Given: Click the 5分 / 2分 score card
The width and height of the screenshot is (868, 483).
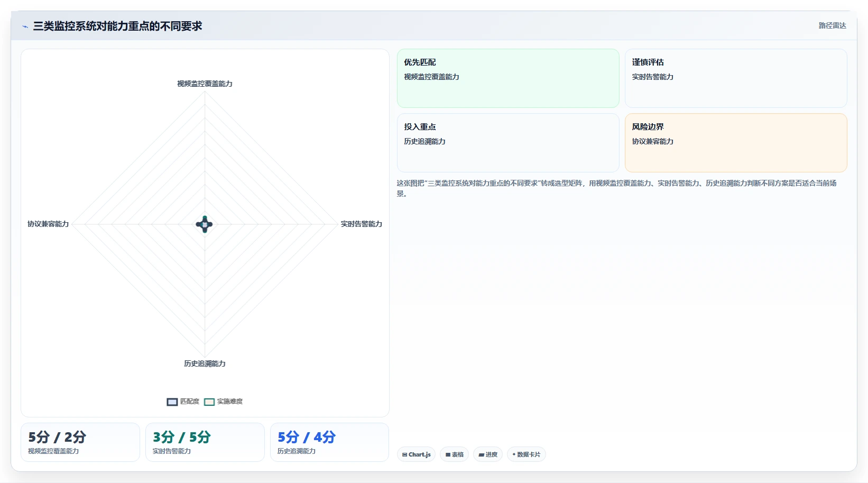Looking at the screenshot, I should [80, 442].
